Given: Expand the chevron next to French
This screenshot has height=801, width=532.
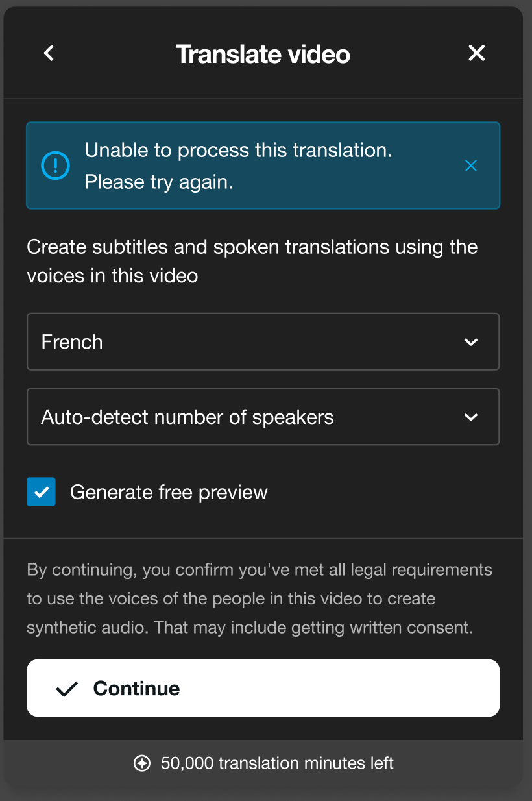Looking at the screenshot, I should point(471,342).
